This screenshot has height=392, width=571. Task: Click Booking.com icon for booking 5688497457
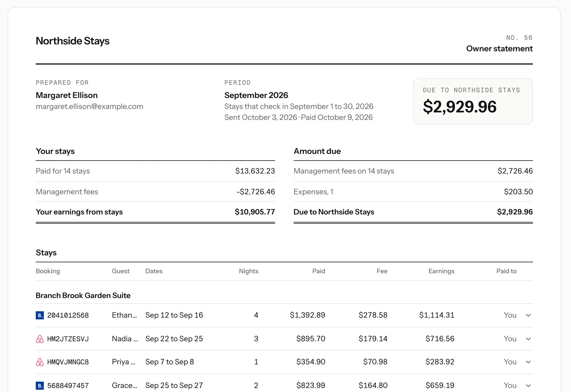(x=40, y=386)
